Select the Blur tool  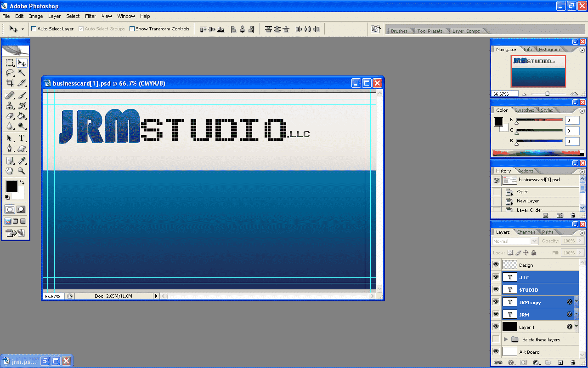point(10,126)
